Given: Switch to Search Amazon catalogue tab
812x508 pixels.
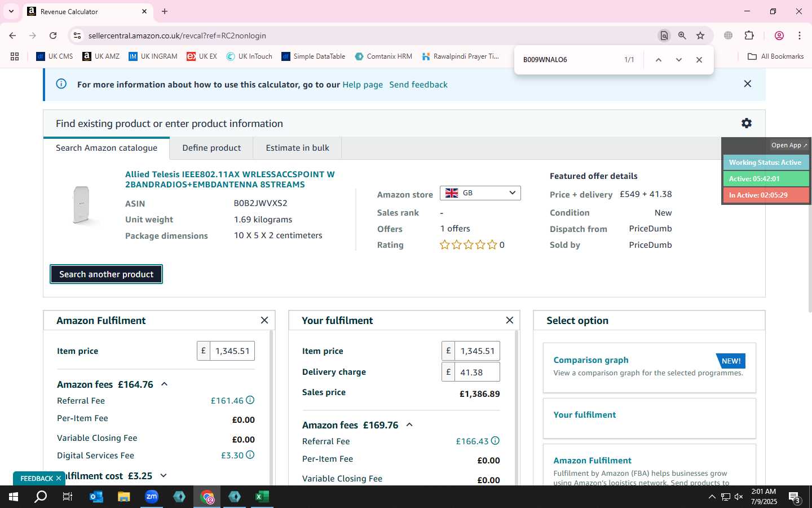Looking at the screenshot, I should pyautogui.click(x=107, y=148).
